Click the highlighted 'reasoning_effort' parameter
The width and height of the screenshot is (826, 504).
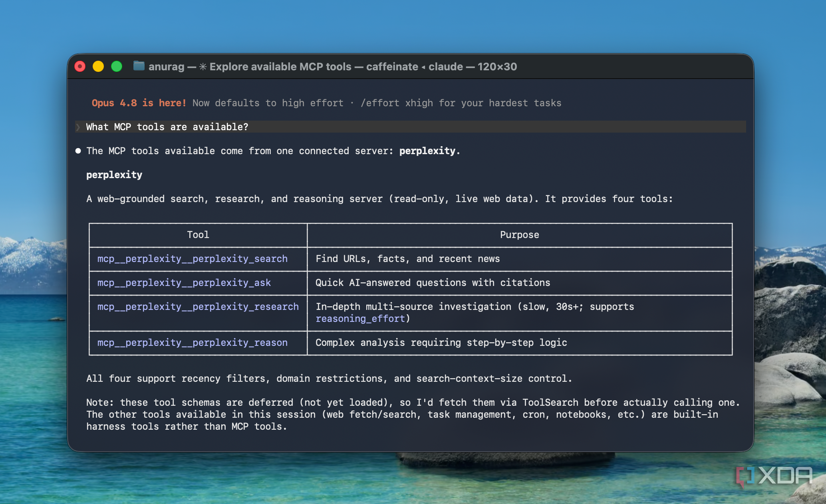pos(361,319)
